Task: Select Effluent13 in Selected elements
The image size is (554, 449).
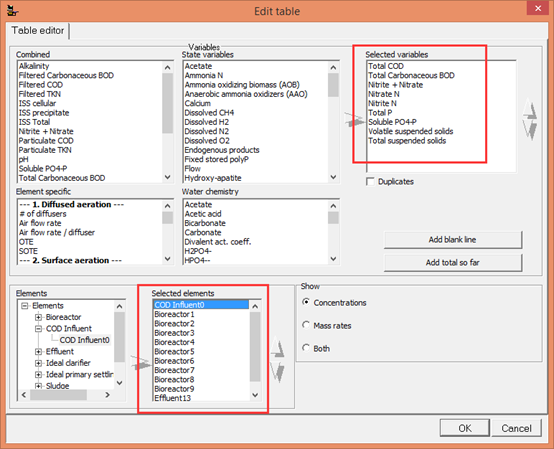Action: pos(172,398)
